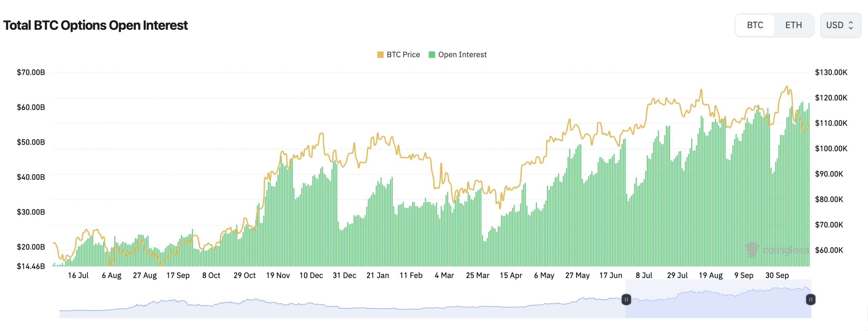Click the Total BTC Options Open Interest title
Viewport: 868px width, 331px height.
(x=95, y=25)
